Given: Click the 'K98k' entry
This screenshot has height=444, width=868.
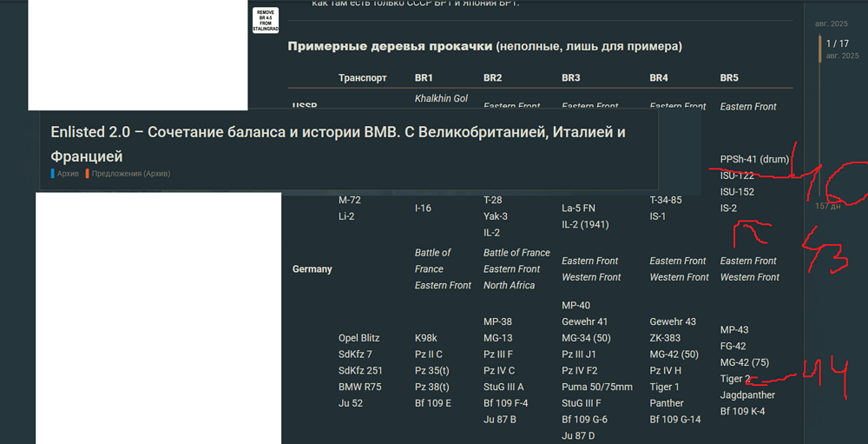Looking at the screenshot, I should [426, 338].
